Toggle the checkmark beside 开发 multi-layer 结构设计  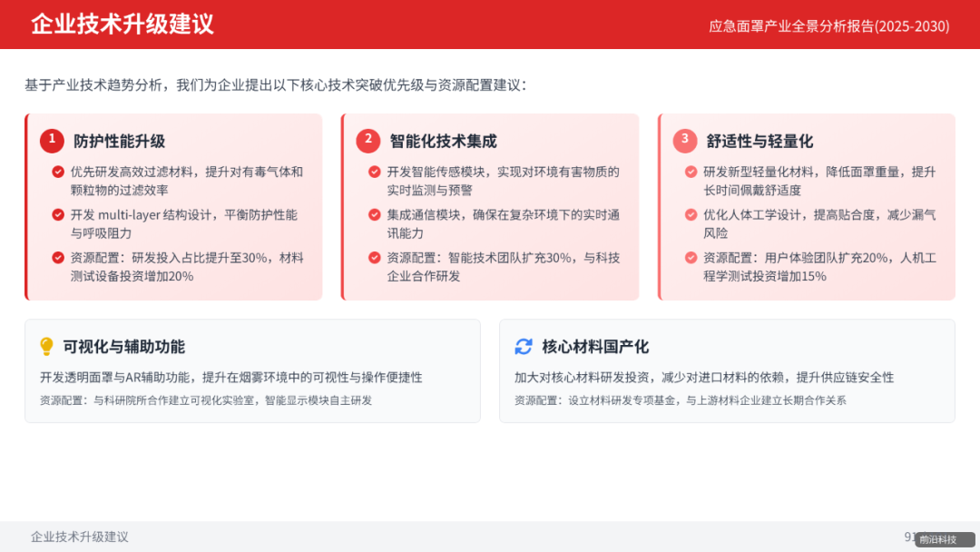pyautogui.click(x=58, y=216)
